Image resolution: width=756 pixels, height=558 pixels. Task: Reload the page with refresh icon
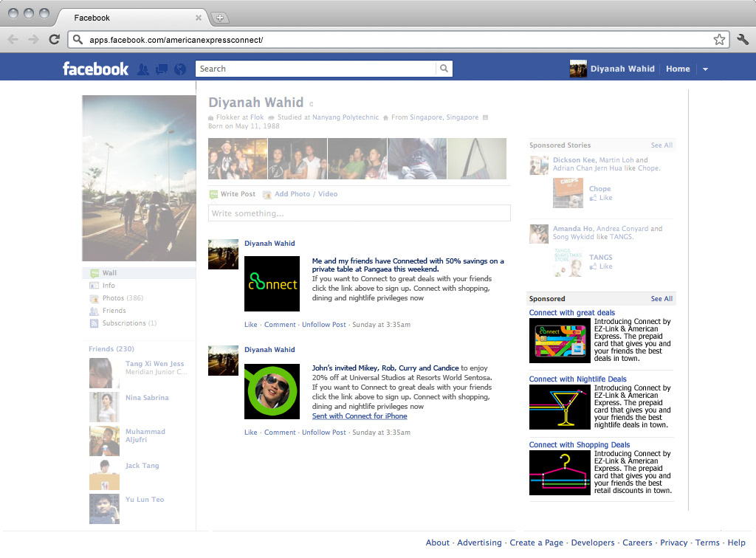point(55,40)
